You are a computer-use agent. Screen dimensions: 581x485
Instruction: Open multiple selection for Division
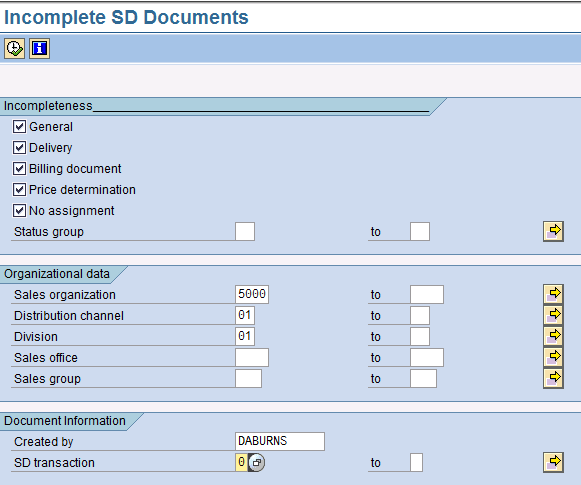point(553,336)
